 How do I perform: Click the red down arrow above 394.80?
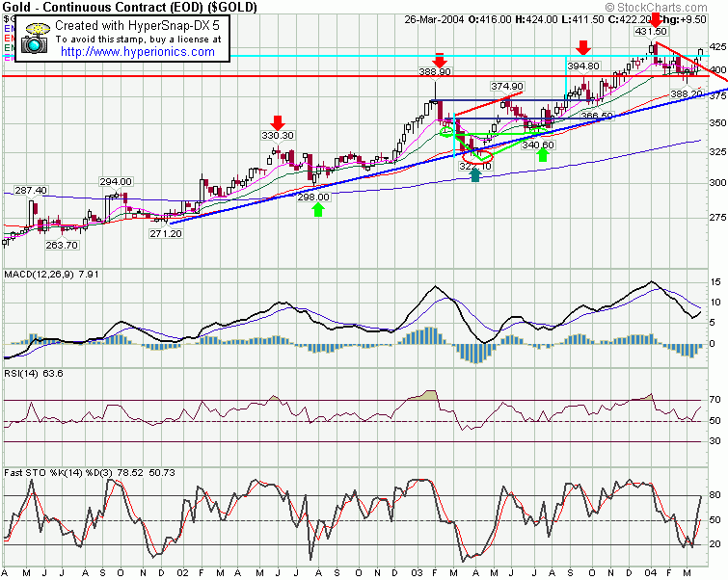[x=583, y=47]
